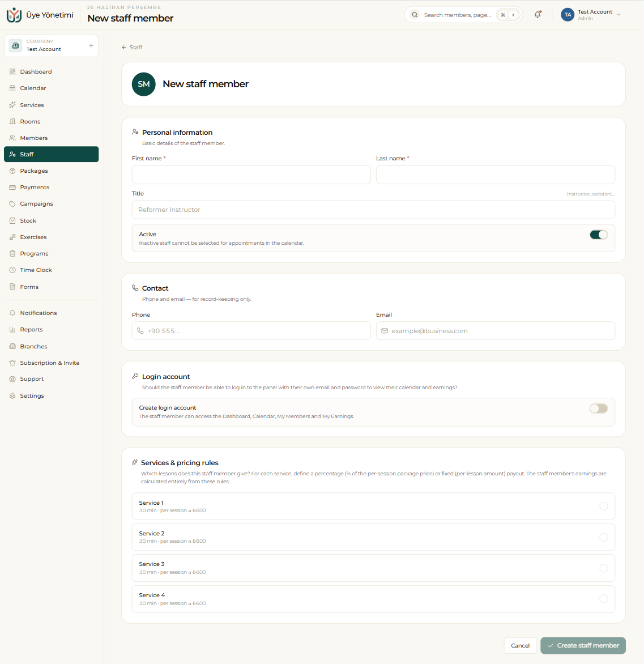Click the Services & pricing rules heading
The image size is (644, 664).
click(180, 463)
